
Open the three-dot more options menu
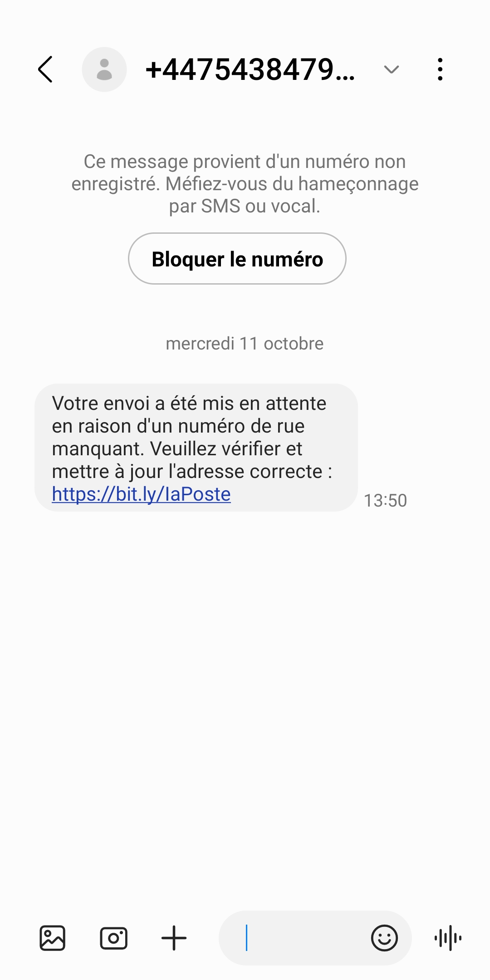pos(440,69)
